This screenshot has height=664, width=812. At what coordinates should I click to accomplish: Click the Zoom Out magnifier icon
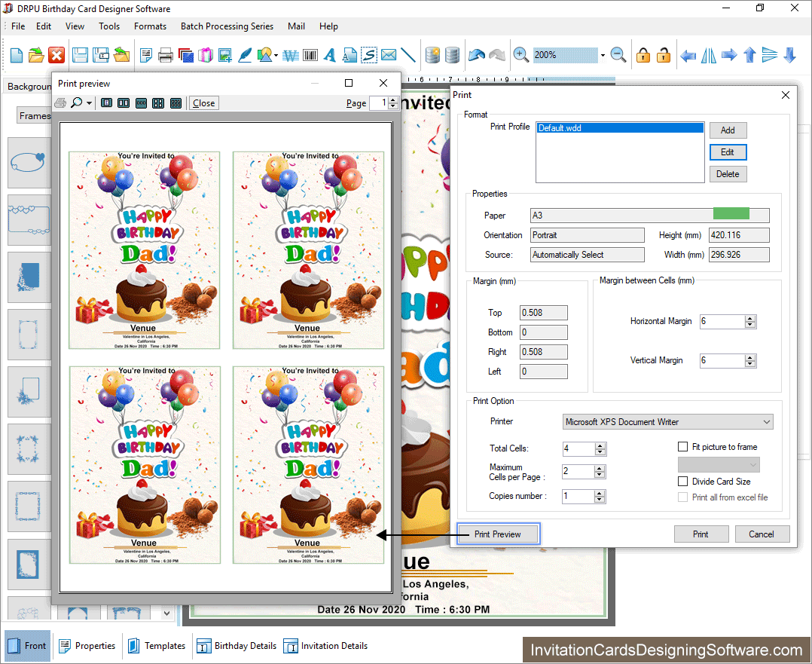[618, 54]
